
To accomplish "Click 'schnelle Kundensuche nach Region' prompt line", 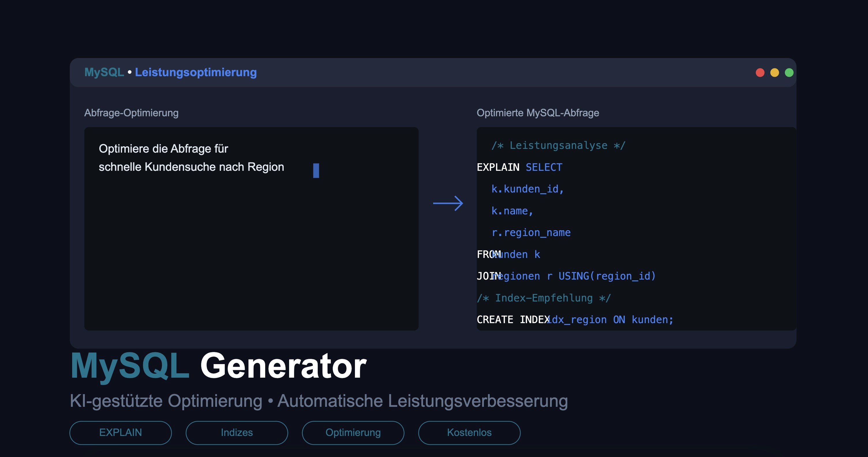I will point(191,167).
